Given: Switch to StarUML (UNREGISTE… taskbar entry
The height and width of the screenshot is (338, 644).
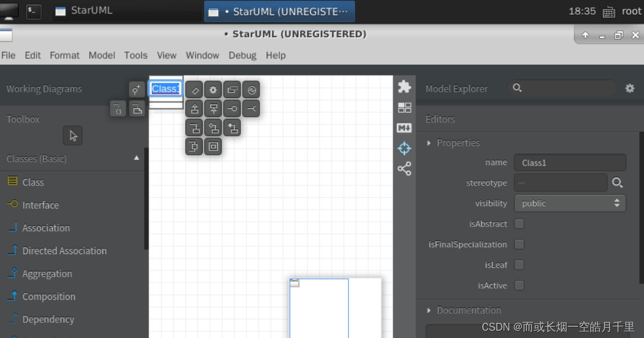Looking at the screenshot, I should click(x=279, y=11).
